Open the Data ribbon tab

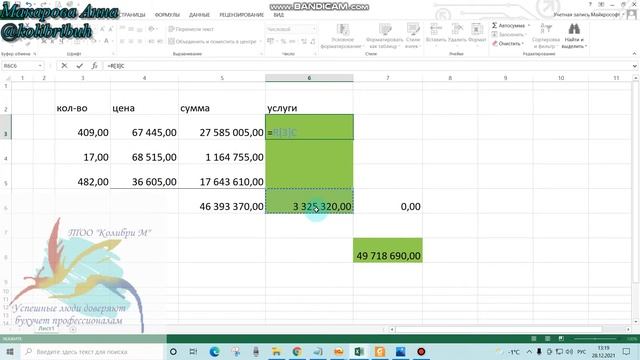click(x=199, y=15)
